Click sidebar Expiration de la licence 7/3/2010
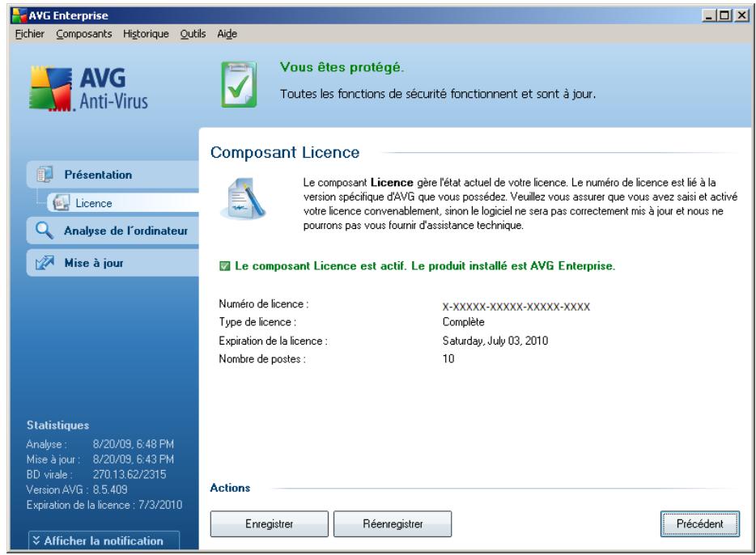756x555 pixels. click(x=104, y=505)
